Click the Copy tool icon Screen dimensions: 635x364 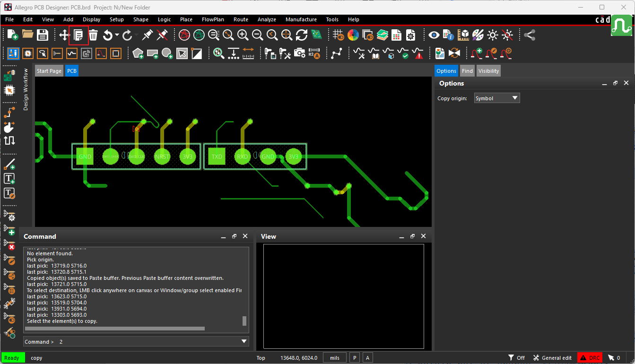(78, 35)
